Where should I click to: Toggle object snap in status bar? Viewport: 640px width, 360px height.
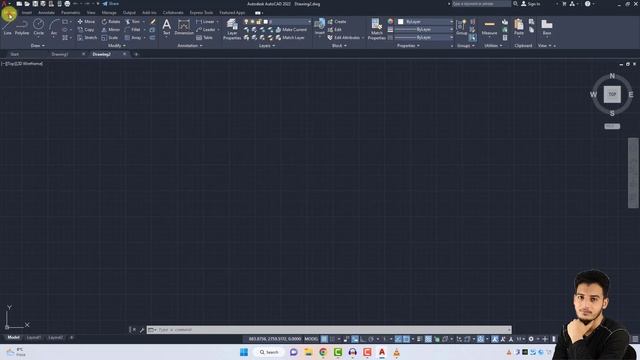pyautogui.click(x=407, y=339)
